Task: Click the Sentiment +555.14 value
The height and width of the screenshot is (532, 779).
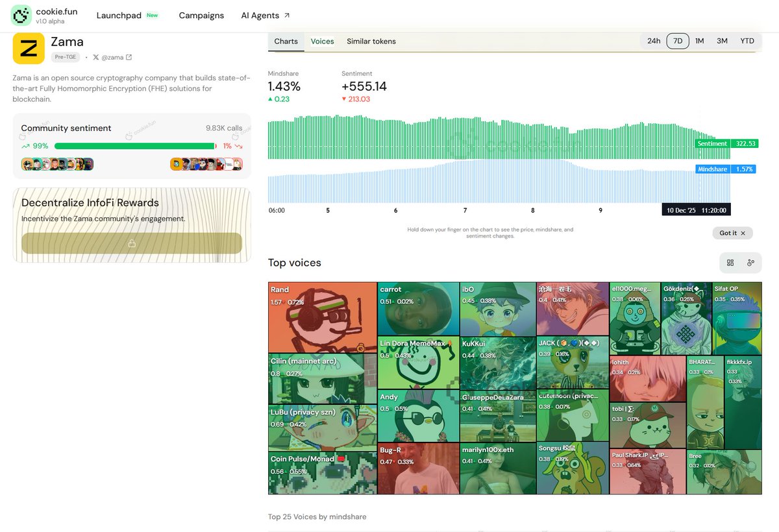Action: pos(364,86)
